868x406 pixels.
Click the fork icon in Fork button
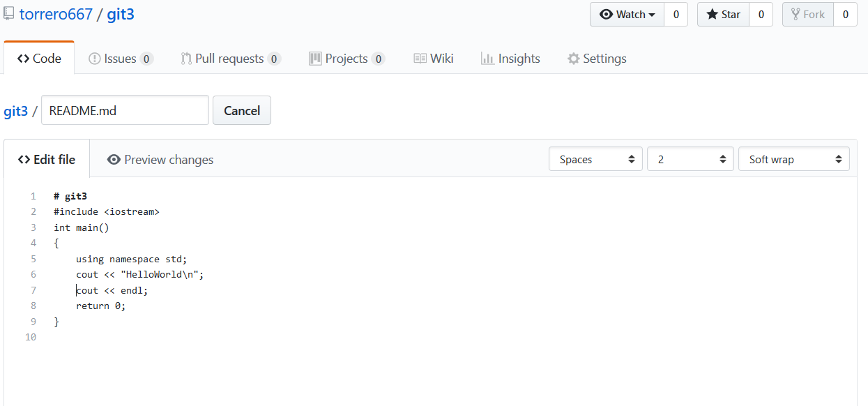tap(795, 15)
